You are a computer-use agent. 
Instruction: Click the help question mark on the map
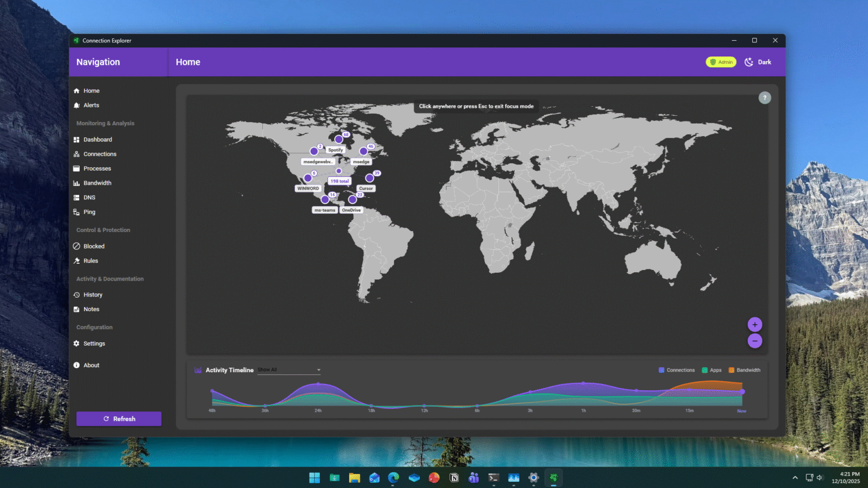tap(765, 98)
